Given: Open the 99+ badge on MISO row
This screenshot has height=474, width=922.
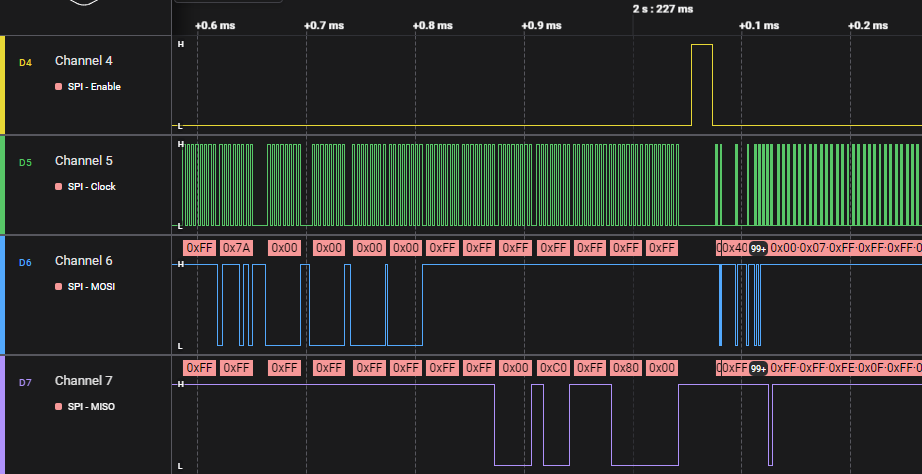Looking at the screenshot, I should tap(758, 369).
